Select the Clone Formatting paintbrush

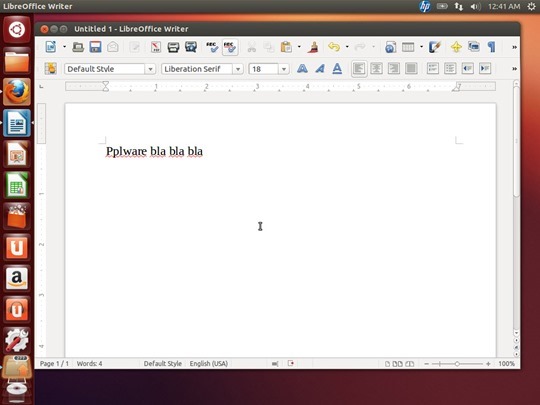[x=313, y=47]
